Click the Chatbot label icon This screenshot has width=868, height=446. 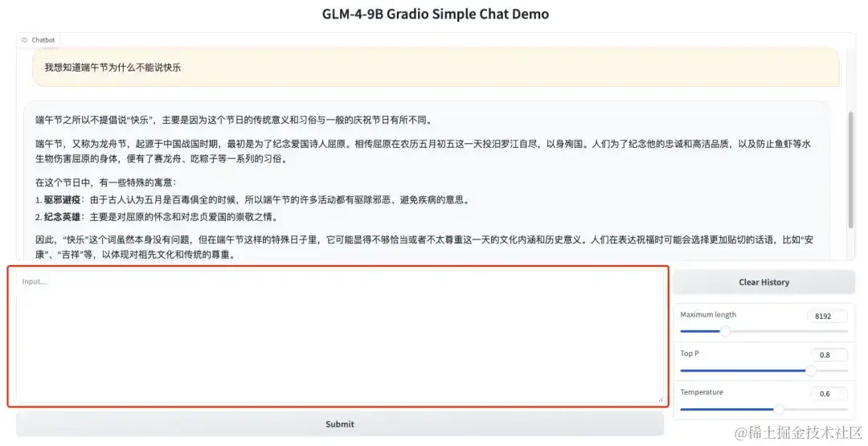pos(24,40)
